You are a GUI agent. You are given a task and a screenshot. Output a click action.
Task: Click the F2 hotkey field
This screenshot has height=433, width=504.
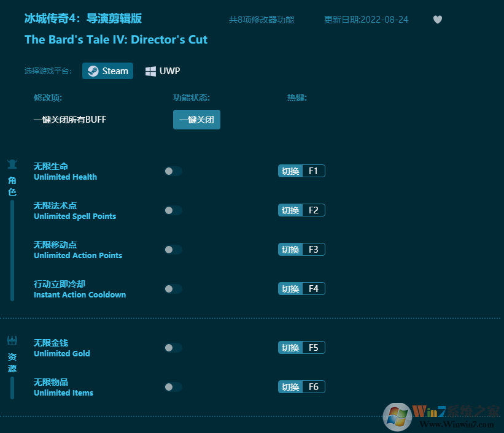[314, 210]
